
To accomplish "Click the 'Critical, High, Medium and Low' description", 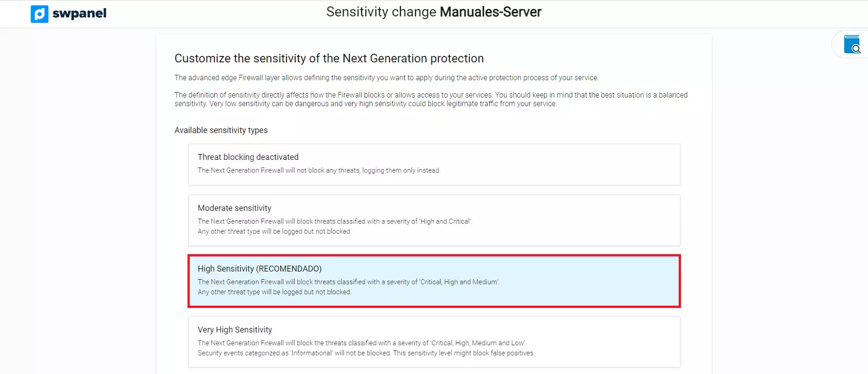I will [362, 343].
